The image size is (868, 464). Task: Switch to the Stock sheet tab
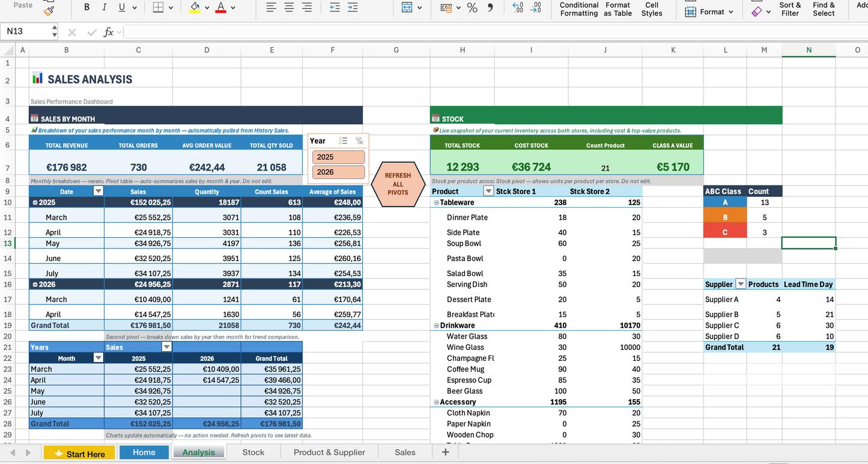[253, 453]
